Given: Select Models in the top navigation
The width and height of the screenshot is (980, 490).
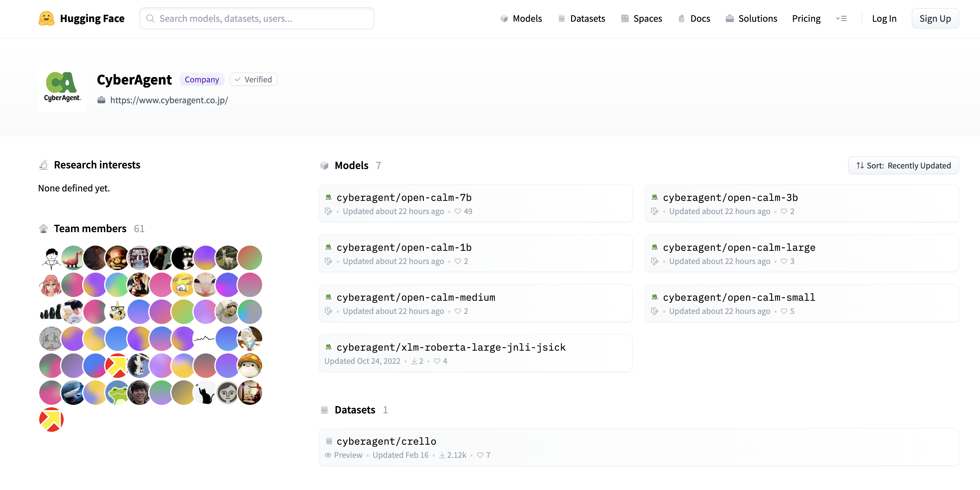Looking at the screenshot, I should click(527, 18).
